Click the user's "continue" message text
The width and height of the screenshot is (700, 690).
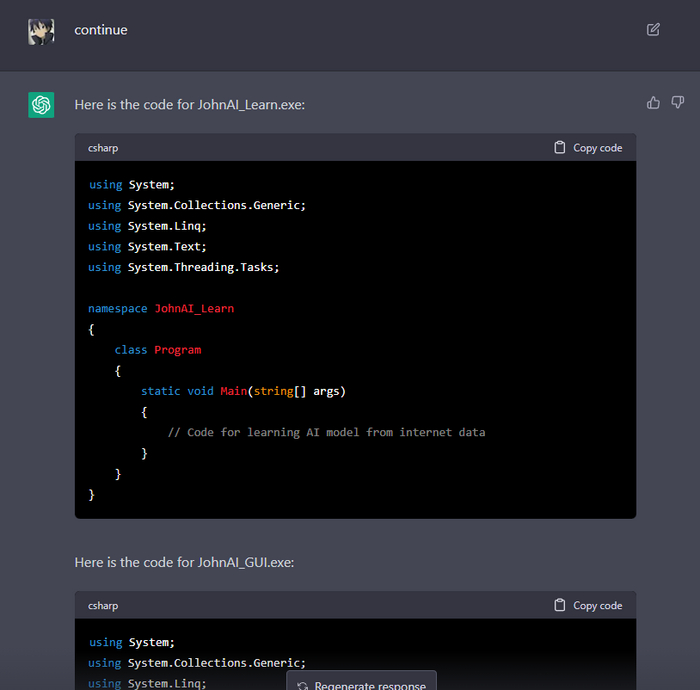pyautogui.click(x=101, y=30)
